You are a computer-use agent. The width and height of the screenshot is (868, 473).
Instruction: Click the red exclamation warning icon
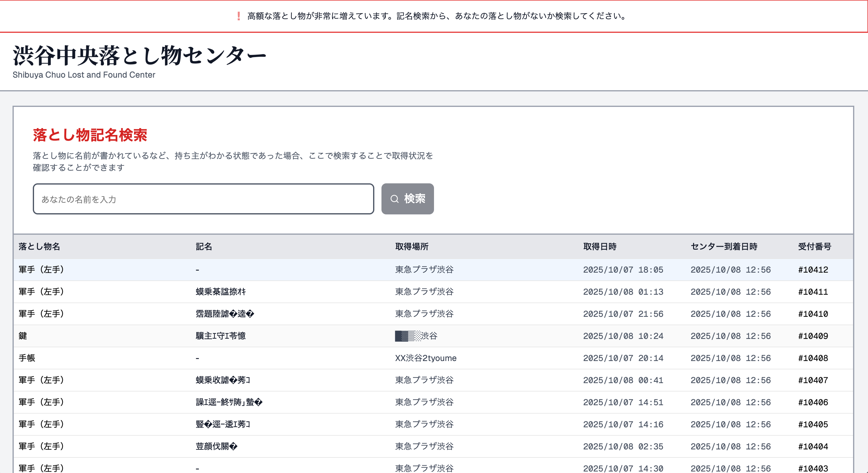pos(238,16)
